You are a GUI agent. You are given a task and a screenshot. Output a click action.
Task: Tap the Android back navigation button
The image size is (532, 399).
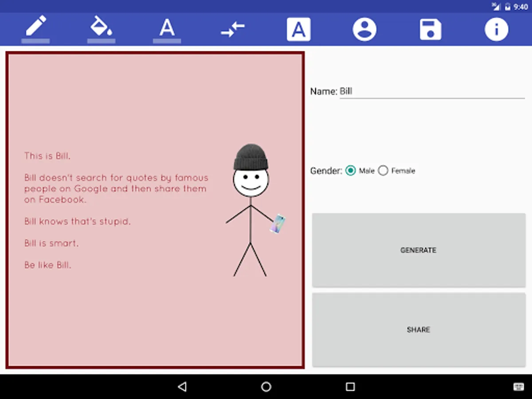pyautogui.click(x=182, y=387)
